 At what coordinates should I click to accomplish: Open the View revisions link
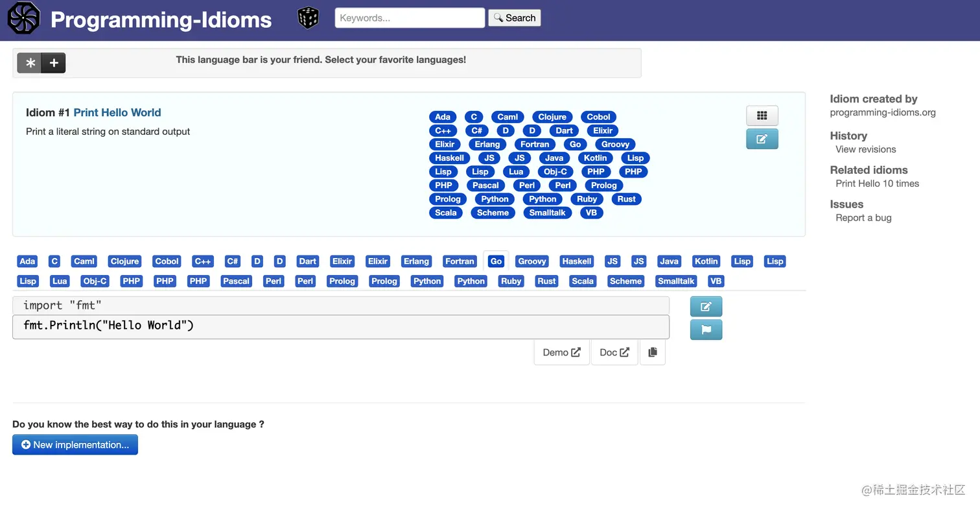click(865, 149)
